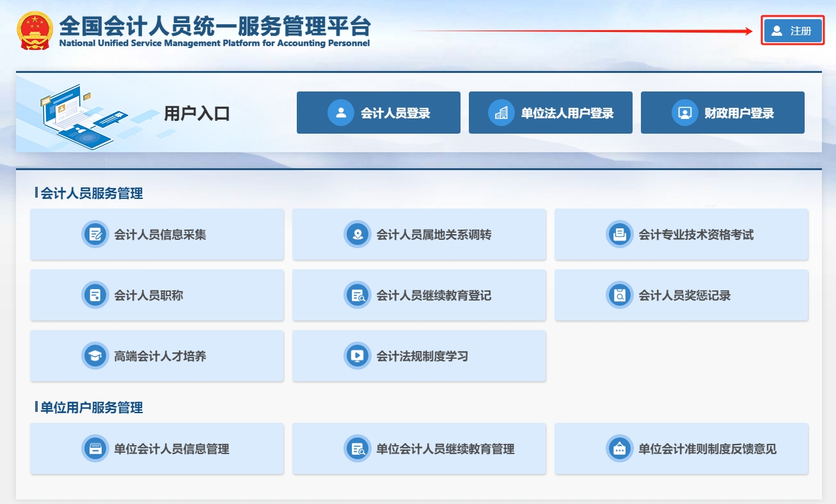Open the 注册 registration page
Viewport: 836px width, 504px height.
click(792, 29)
